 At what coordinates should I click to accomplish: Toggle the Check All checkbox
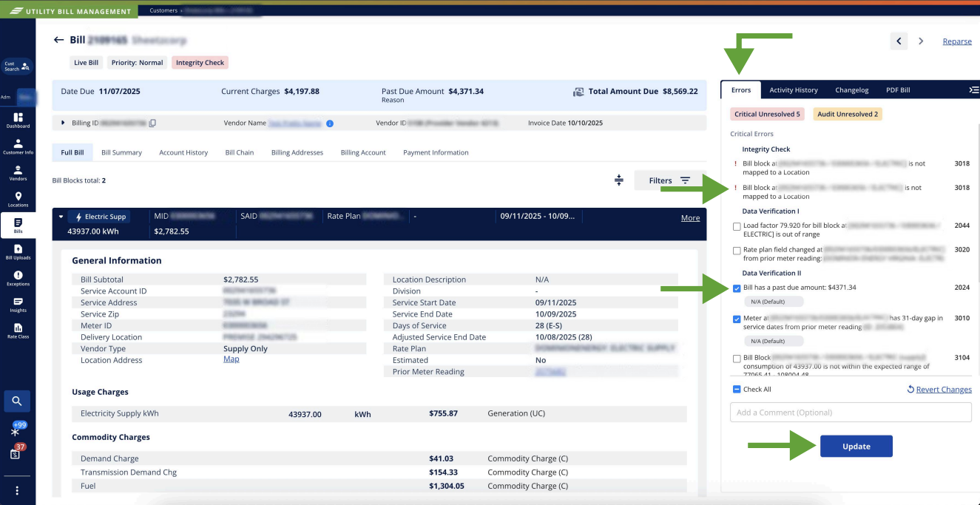(737, 389)
